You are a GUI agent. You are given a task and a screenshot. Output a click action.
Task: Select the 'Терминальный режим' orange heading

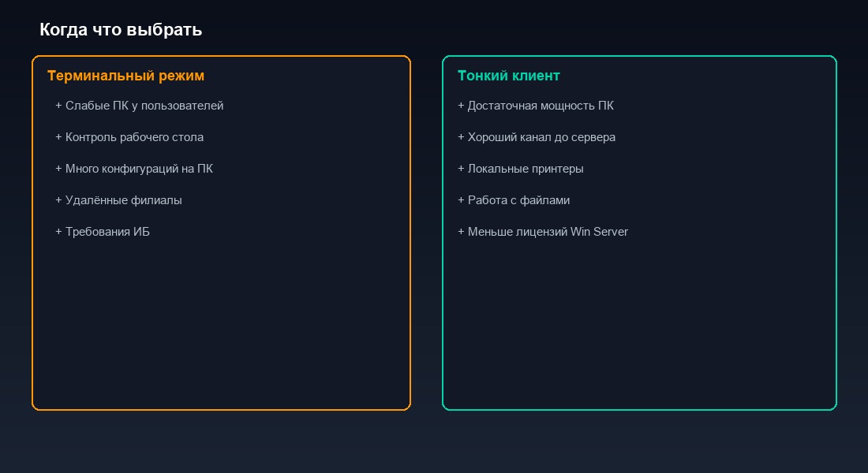(125, 76)
